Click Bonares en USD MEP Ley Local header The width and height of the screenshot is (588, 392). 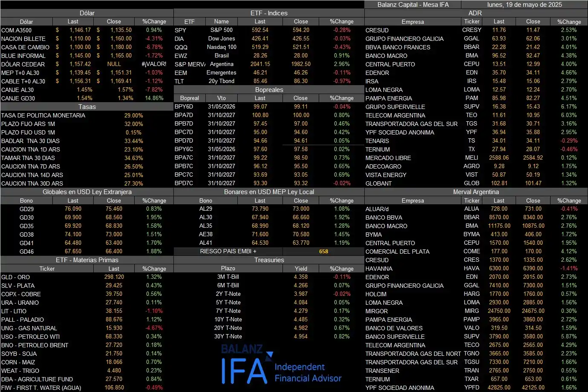(x=269, y=192)
